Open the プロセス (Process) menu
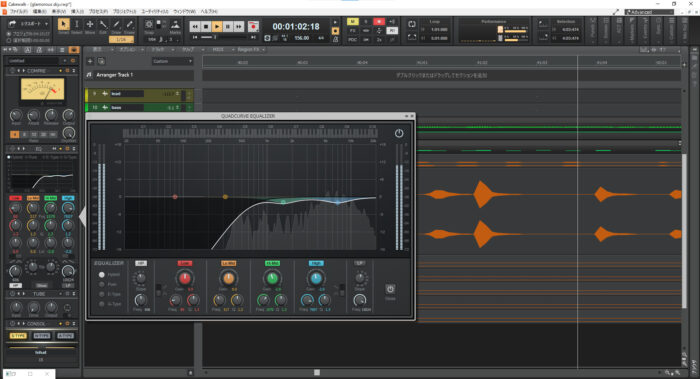Screen dimensions: 700x379 pyautogui.click(x=98, y=11)
